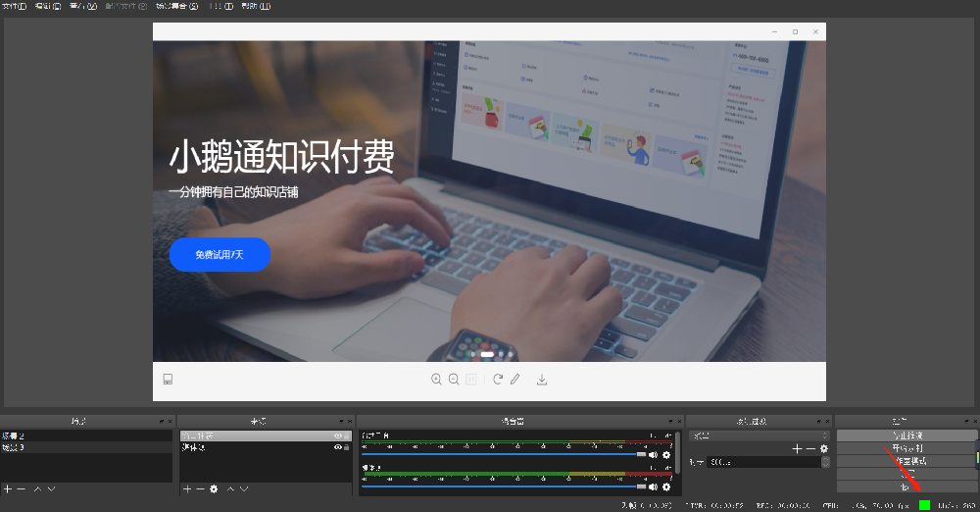Click the 工作室模式 studio mode button
The width and height of the screenshot is (980, 512).
click(x=906, y=461)
